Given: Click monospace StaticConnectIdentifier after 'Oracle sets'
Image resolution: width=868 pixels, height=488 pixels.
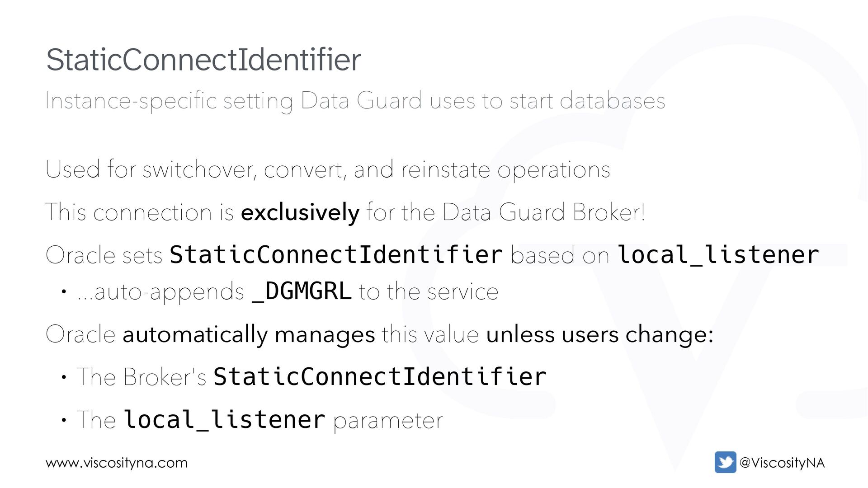Looking at the screenshot, I should [x=336, y=254].
